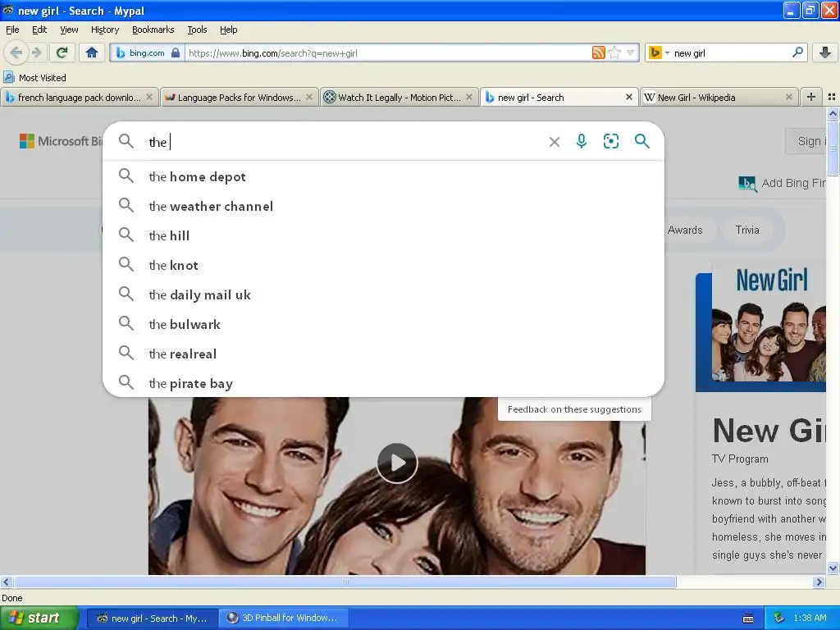The width and height of the screenshot is (840, 630).
Task: Open the History menu
Action: 105,30
